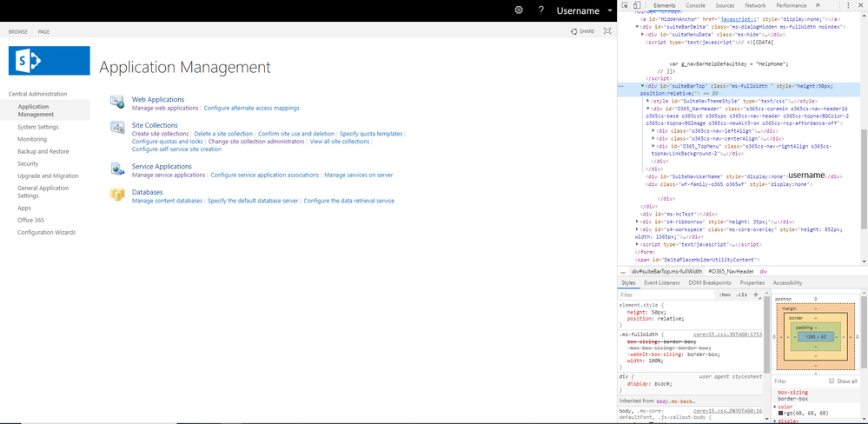Viewport: 868px width, 424px height.
Task: Click the SharePoint logo tile
Action: click(50, 60)
